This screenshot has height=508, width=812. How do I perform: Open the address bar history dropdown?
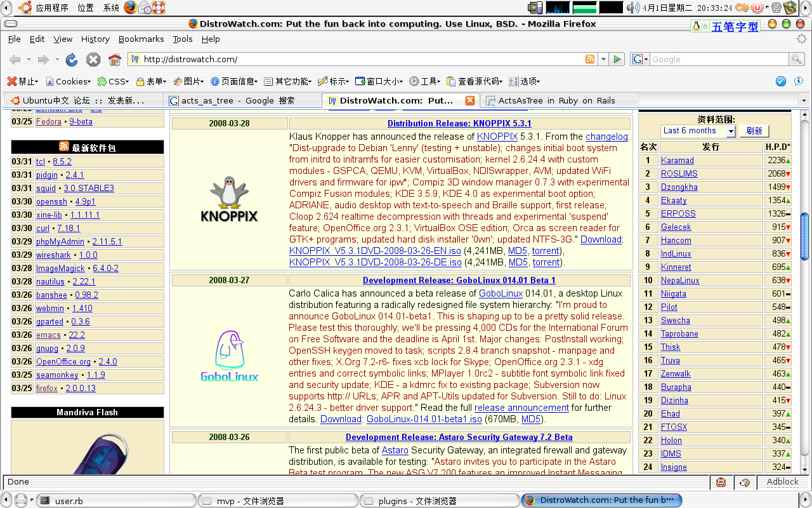(603, 59)
